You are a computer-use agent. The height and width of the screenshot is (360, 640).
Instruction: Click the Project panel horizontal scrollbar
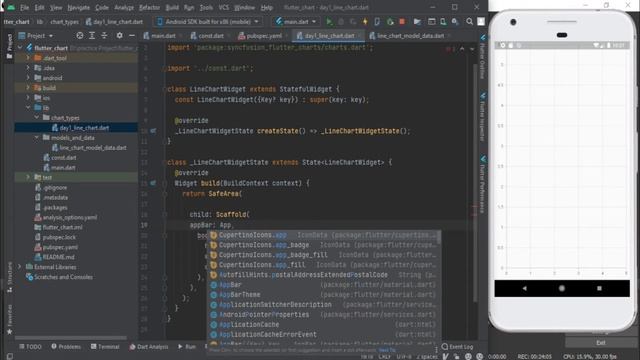(71, 338)
